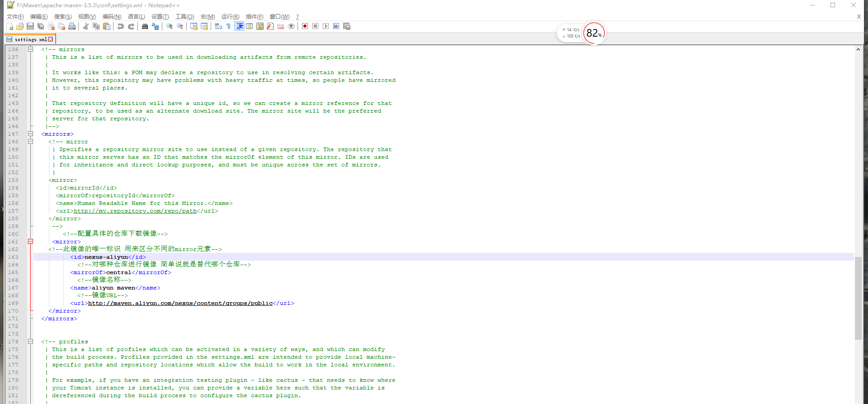The image size is (868, 404).
Task: Open Find with binoculars icon
Action: (x=145, y=26)
